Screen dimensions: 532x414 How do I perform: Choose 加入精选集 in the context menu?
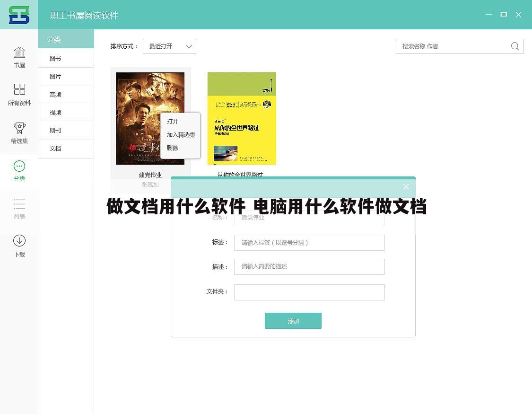(180, 135)
